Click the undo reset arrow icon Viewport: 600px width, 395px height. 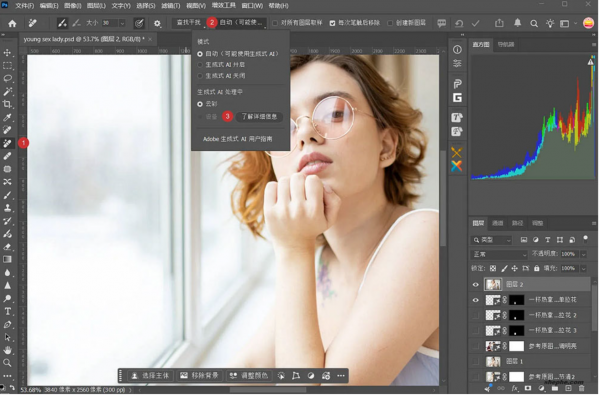(459, 24)
